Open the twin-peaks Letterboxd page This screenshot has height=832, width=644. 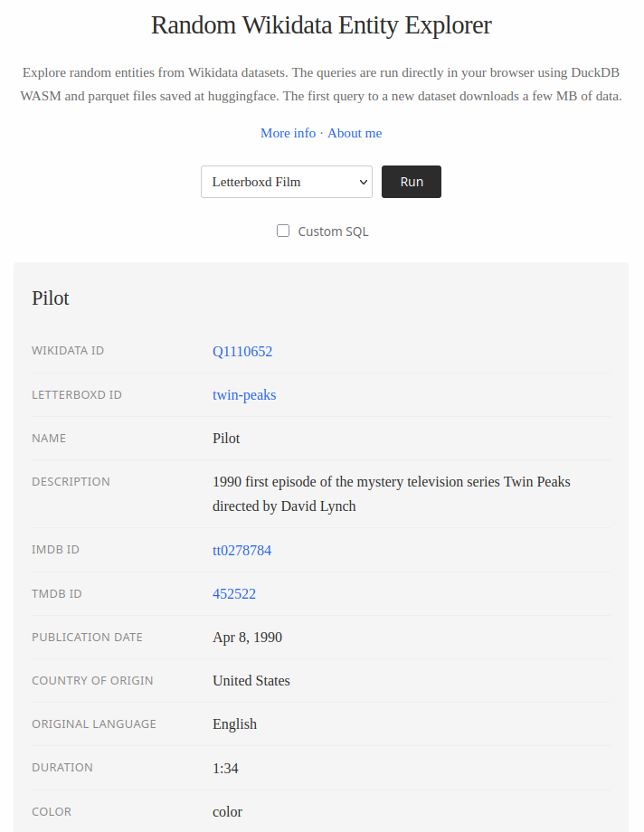[x=244, y=394]
